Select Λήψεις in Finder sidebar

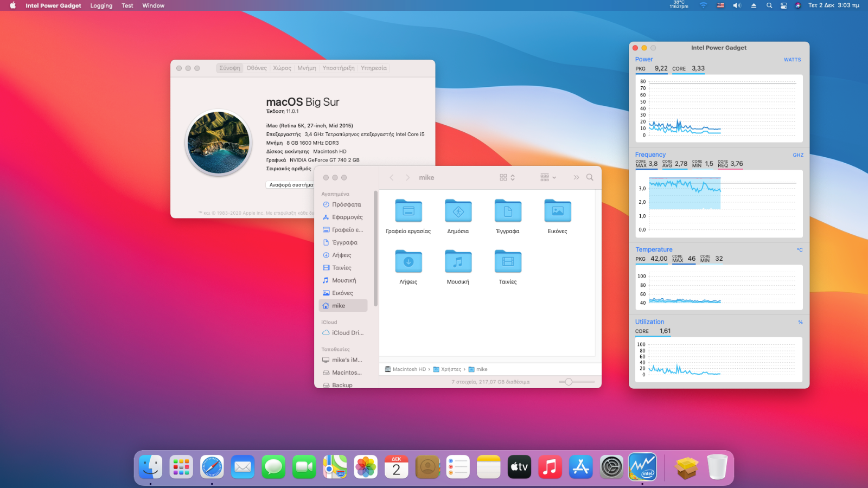[x=343, y=255]
